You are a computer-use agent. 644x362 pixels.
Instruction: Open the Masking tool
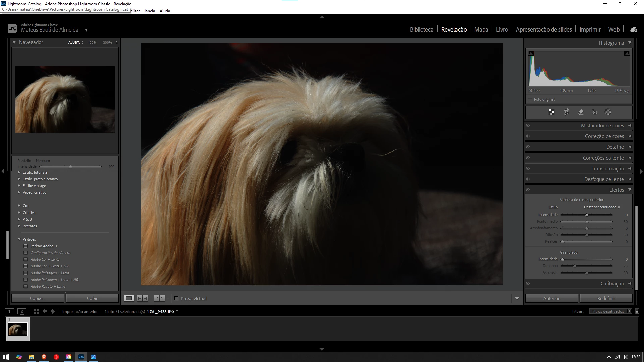tap(608, 112)
